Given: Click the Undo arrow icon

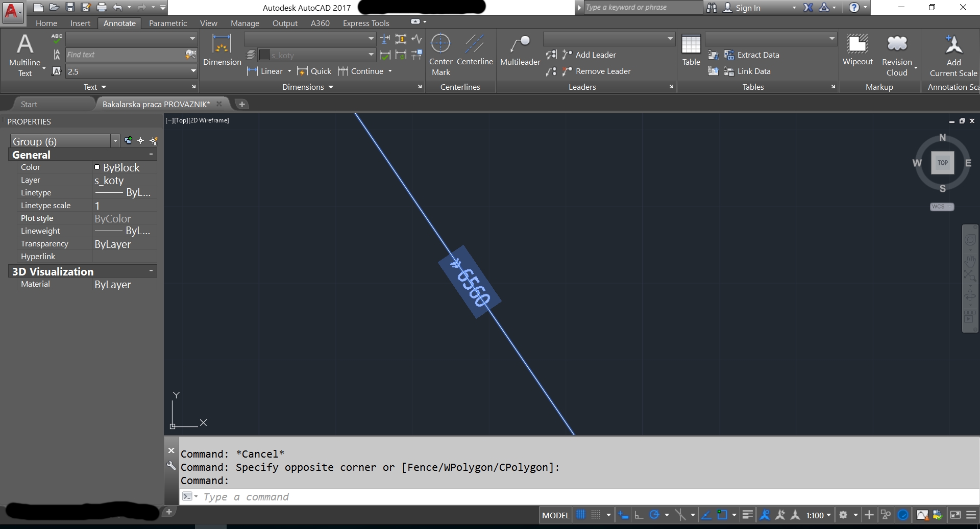Looking at the screenshot, I should pyautogui.click(x=118, y=7).
